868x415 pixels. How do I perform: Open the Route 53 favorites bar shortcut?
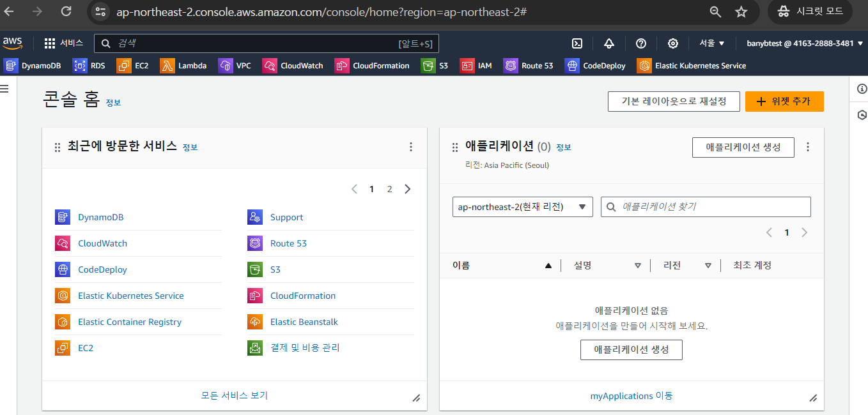click(x=529, y=66)
